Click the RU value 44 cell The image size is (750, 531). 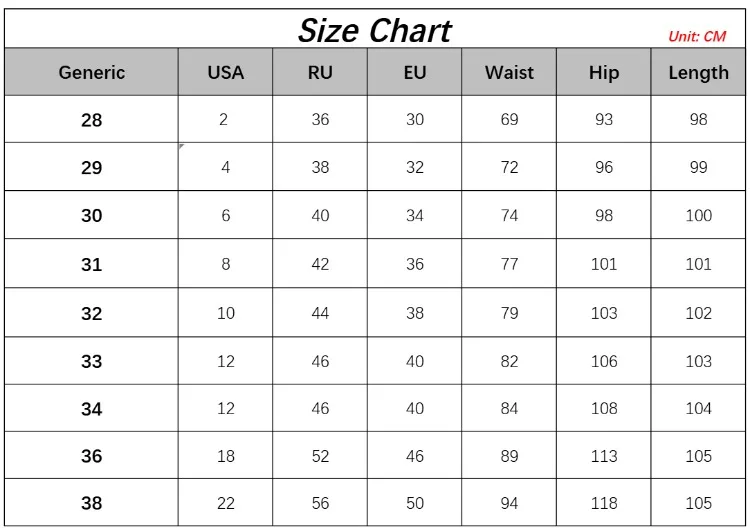320,312
